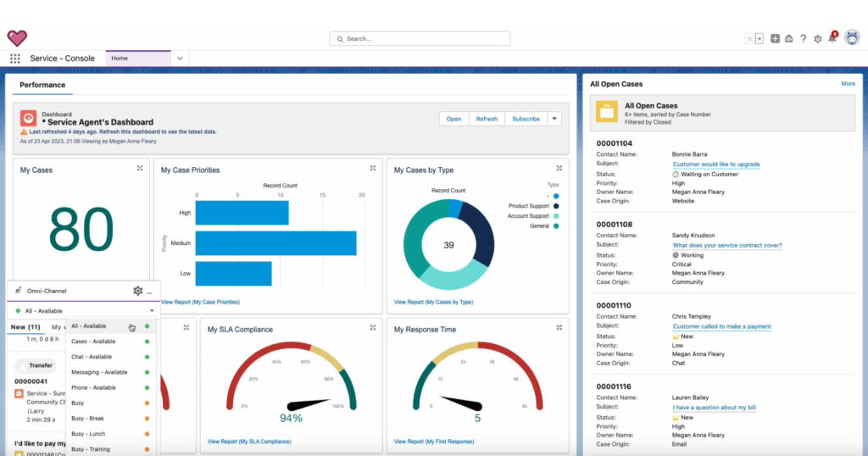Choose Phone - Available status option
The image size is (868, 456).
[93, 387]
